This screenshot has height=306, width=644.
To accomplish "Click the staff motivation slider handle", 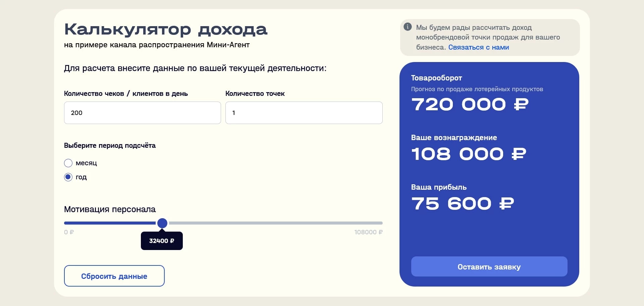I will [x=162, y=223].
